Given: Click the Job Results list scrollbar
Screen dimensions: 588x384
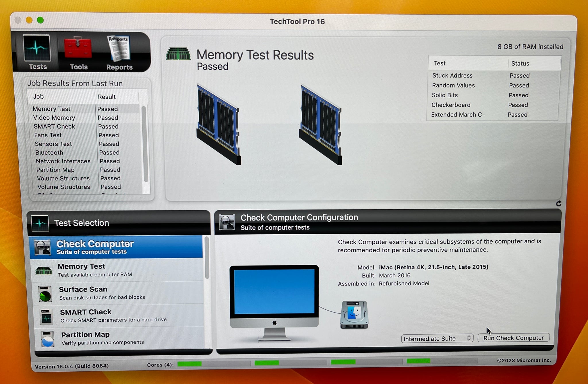Looking at the screenshot, I should pyautogui.click(x=144, y=144).
